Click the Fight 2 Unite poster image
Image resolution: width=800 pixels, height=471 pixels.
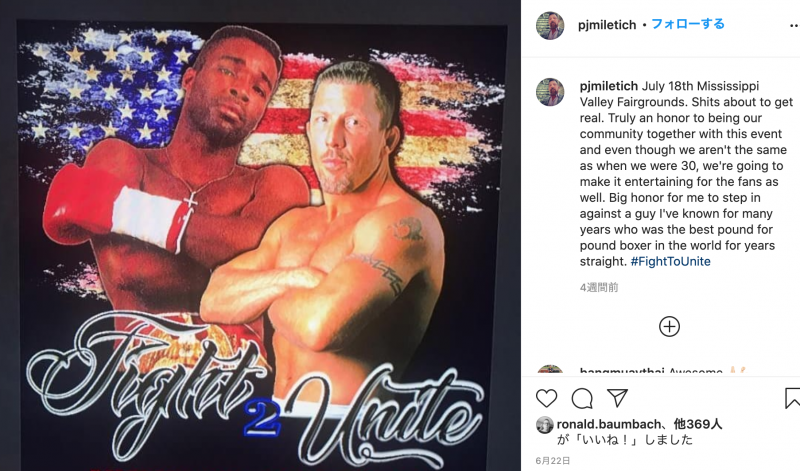point(262,245)
